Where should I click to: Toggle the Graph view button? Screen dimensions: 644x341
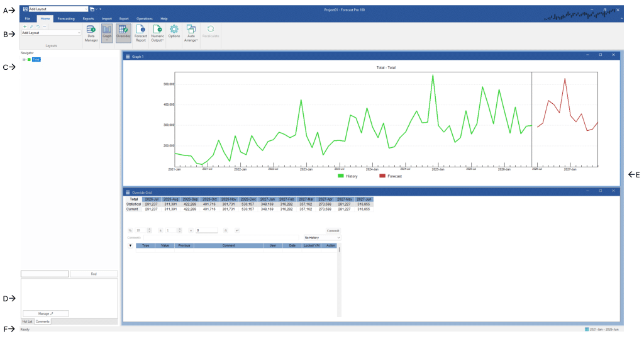click(107, 32)
